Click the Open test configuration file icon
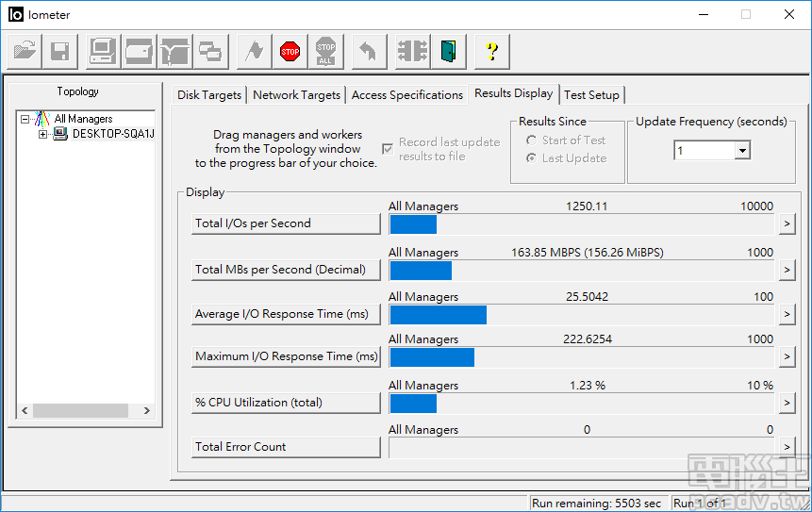812x512 pixels. [25, 51]
